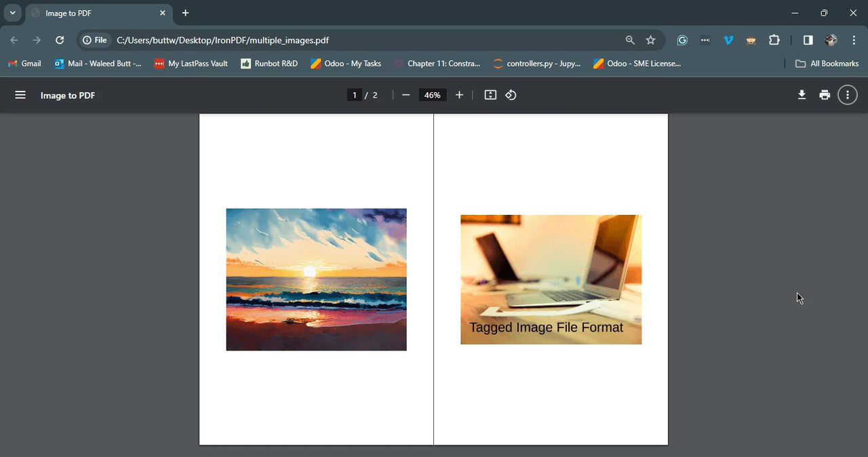Go back to previous page
The width and height of the screenshot is (868, 457).
[x=14, y=40]
